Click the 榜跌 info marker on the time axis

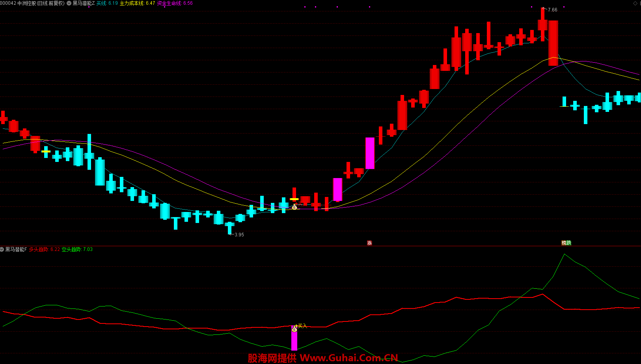click(x=566, y=243)
